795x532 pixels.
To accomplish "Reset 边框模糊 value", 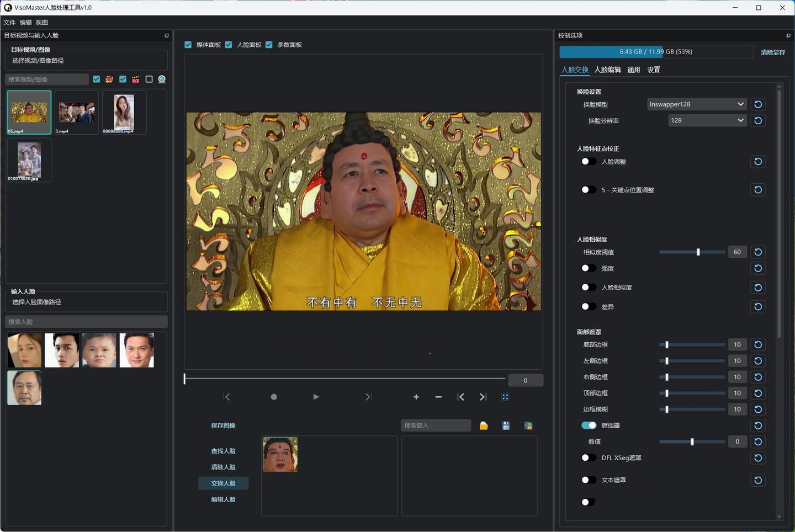I will point(758,409).
